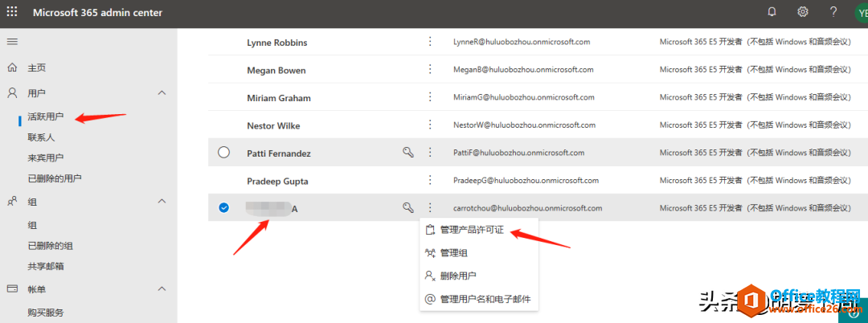
Task: Click the delete user icon in context menu
Action: tap(430, 276)
